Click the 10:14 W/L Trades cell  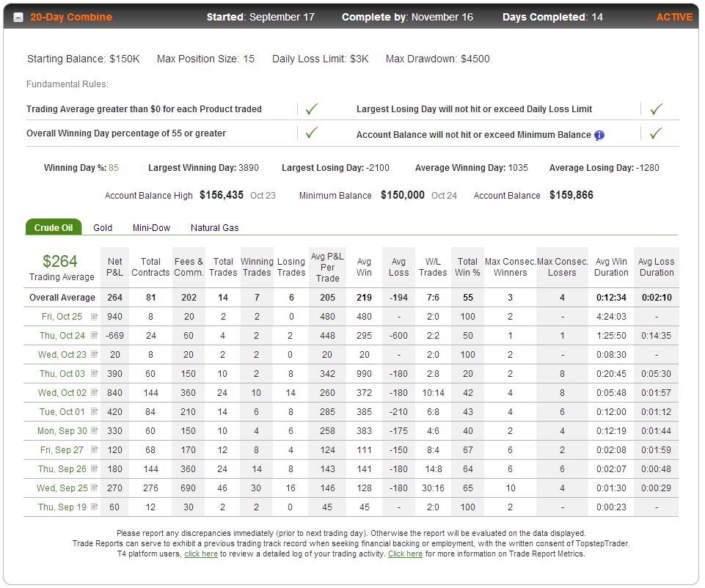click(433, 392)
